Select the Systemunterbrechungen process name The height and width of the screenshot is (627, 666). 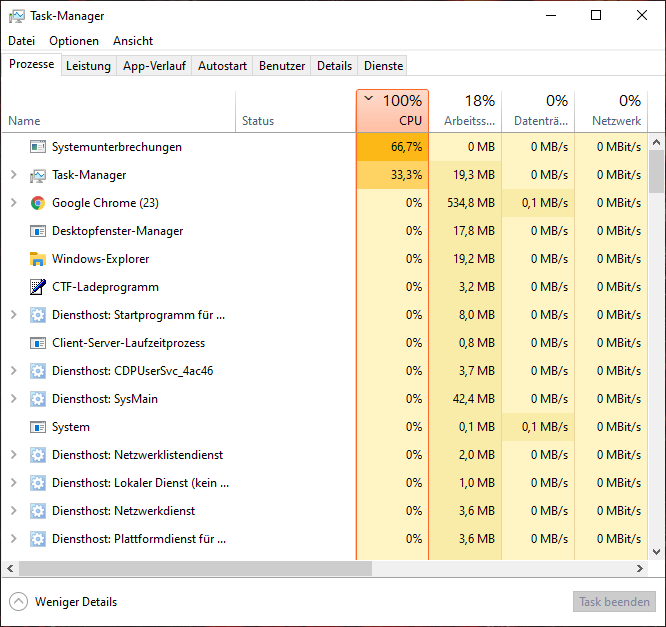pyautogui.click(x=117, y=147)
